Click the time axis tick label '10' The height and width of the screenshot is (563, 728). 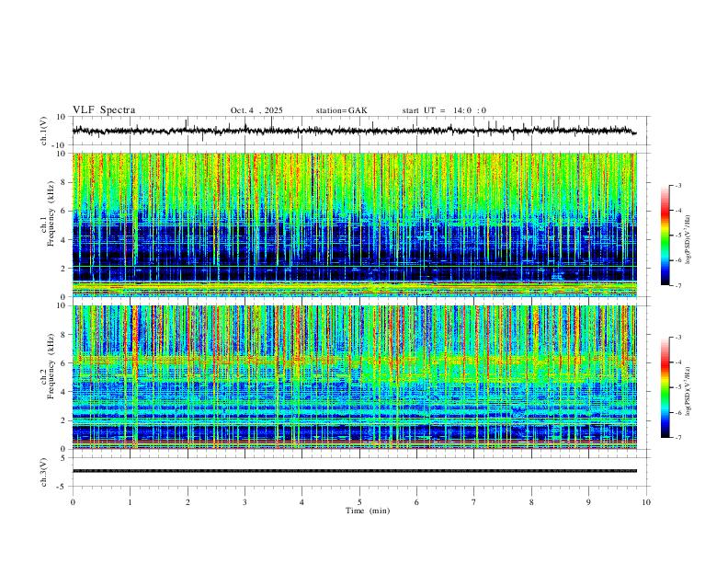click(646, 502)
